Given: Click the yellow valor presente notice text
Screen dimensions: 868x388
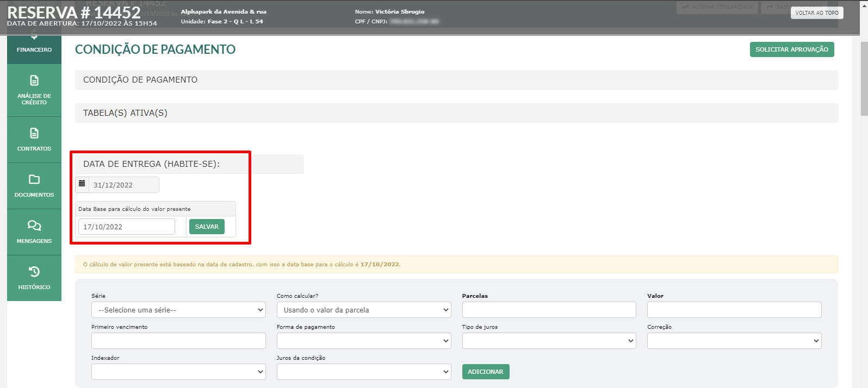Looking at the screenshot, I should tap(242, 265).
